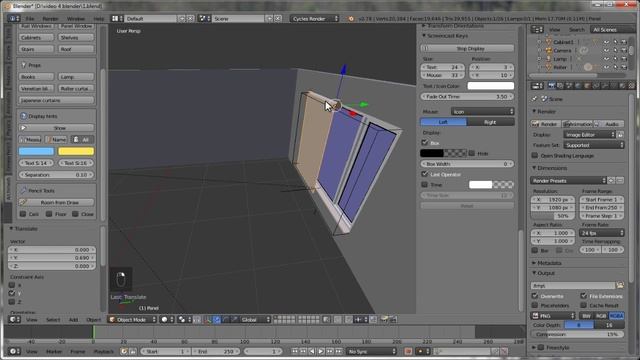The image size is (640, 360).
Task: Open viewport shading selector
Action: [x=167, y=320]
